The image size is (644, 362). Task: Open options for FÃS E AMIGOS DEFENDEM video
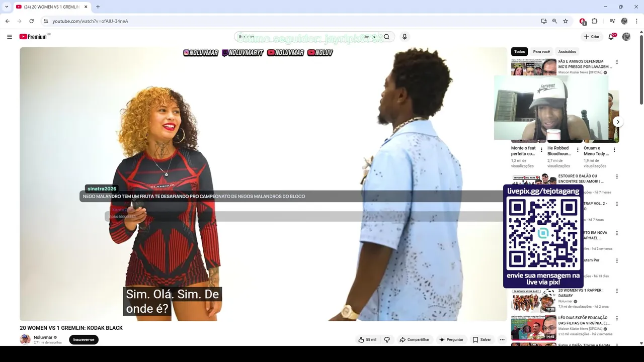617,62
